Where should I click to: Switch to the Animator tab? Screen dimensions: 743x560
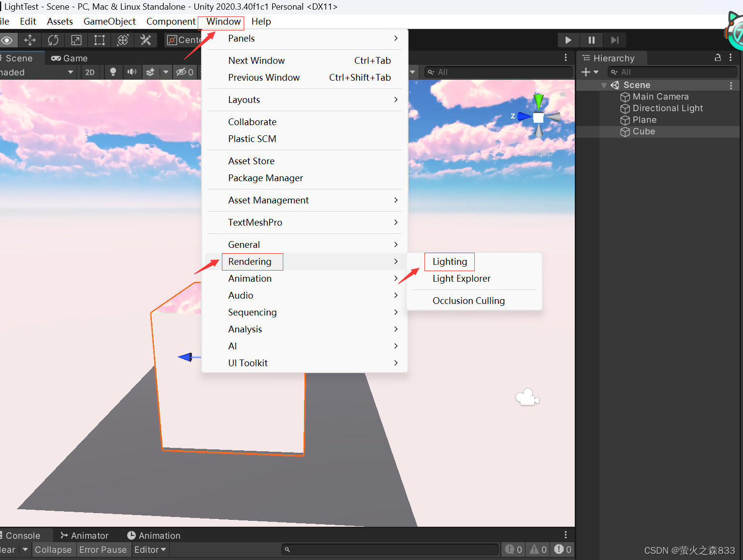tap(85, 536)
